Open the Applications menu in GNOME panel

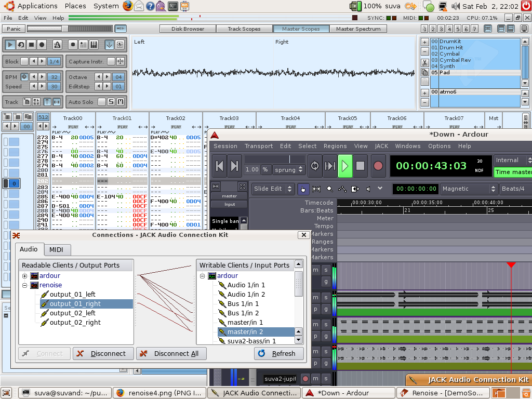37,6
